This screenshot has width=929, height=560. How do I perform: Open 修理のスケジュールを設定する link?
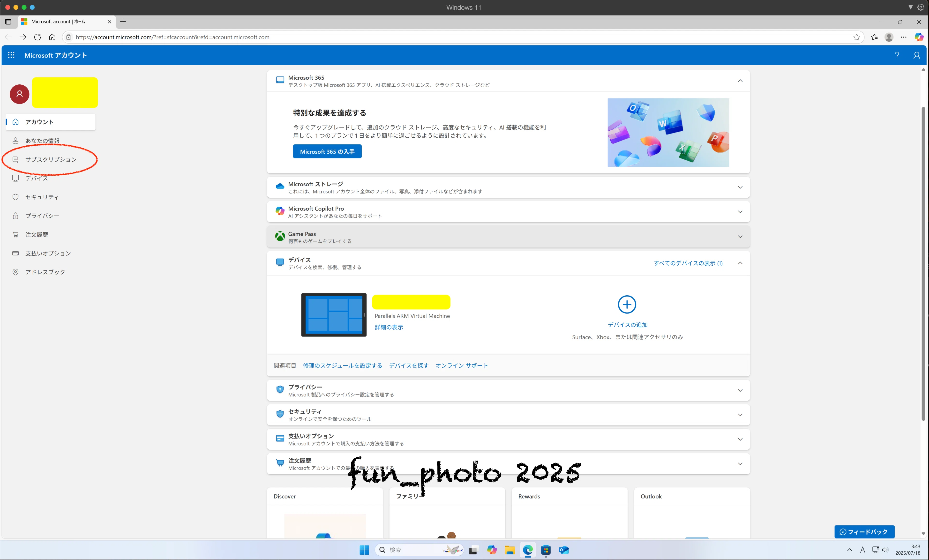pos(342,366)
